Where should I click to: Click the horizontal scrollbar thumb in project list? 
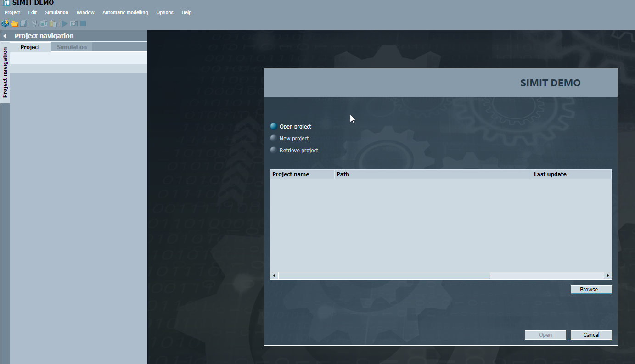pos(384,275)
